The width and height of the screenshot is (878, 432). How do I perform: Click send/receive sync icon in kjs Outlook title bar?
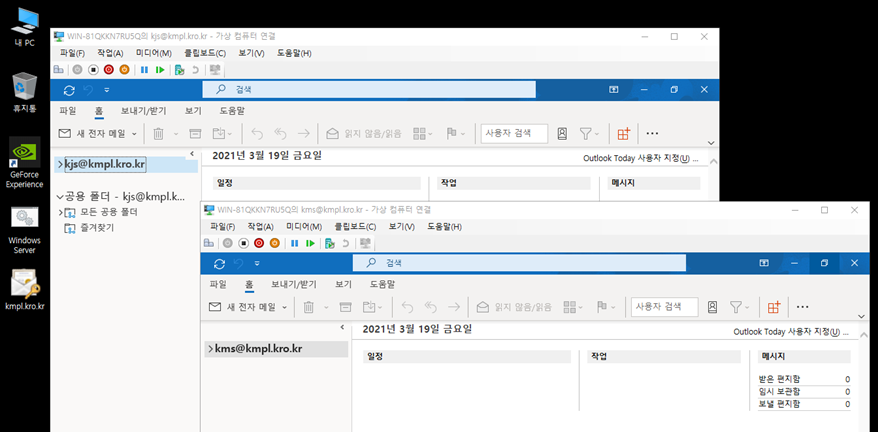coord(69,90)
